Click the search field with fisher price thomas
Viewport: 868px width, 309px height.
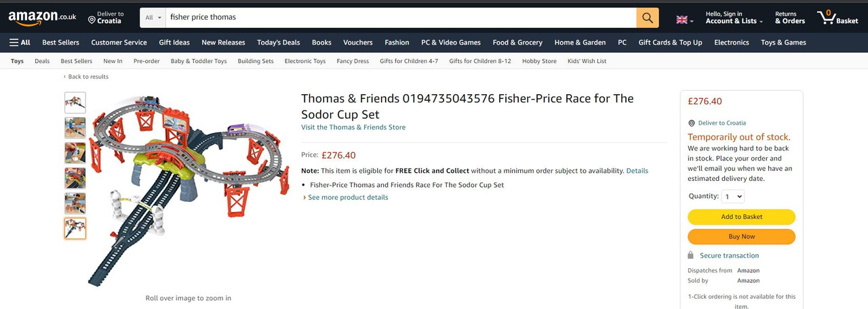[x=401, y=18]
